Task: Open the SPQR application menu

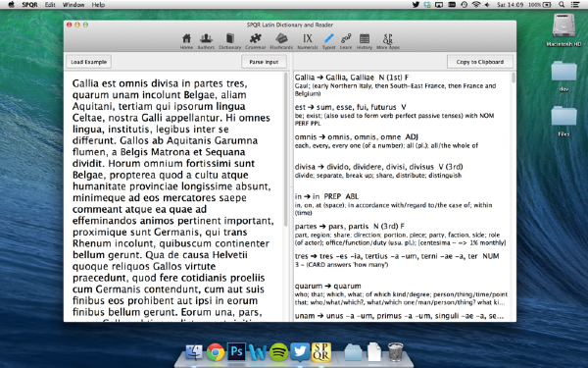Action: click(x=29, y=5)
